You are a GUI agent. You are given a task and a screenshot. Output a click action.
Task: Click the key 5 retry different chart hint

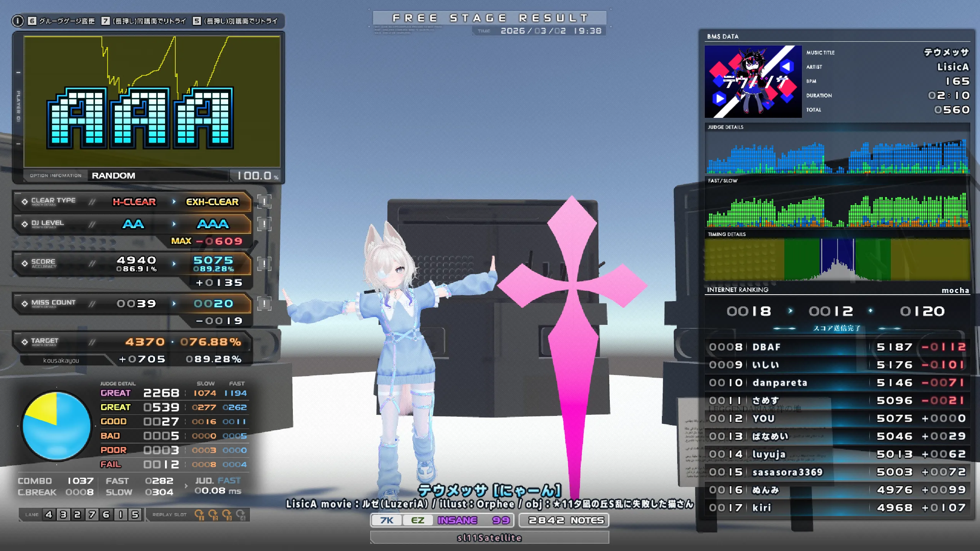tap(236, 21)
